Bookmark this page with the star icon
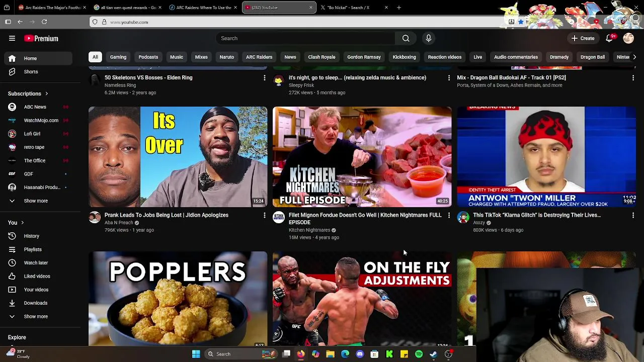 click(521, 22)
